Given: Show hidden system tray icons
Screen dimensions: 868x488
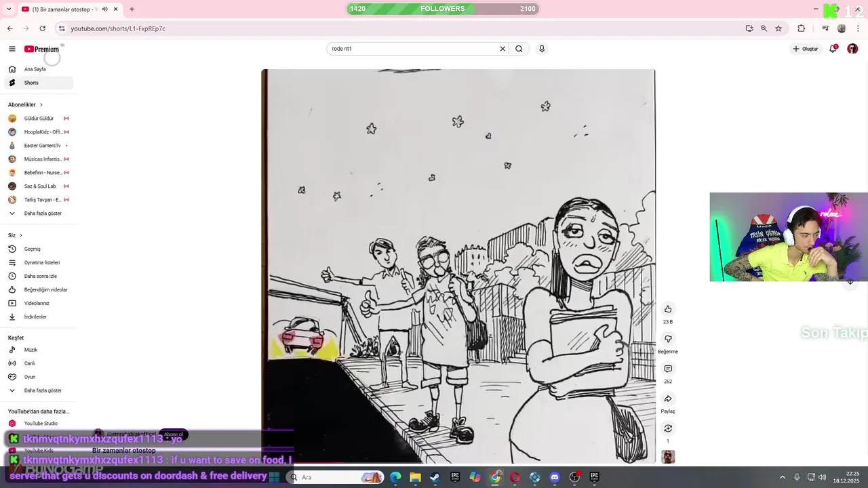Looking at the screenshot, I should click(x=782, y=477).
